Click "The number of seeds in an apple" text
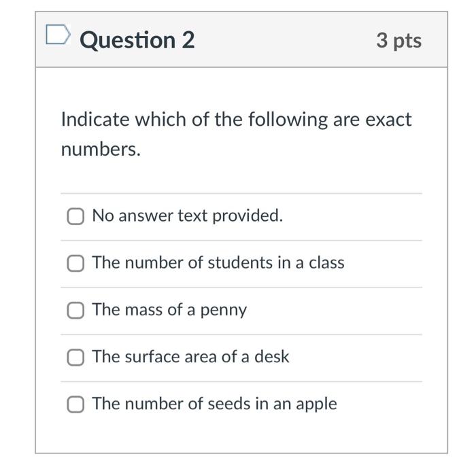 [215, 404]
